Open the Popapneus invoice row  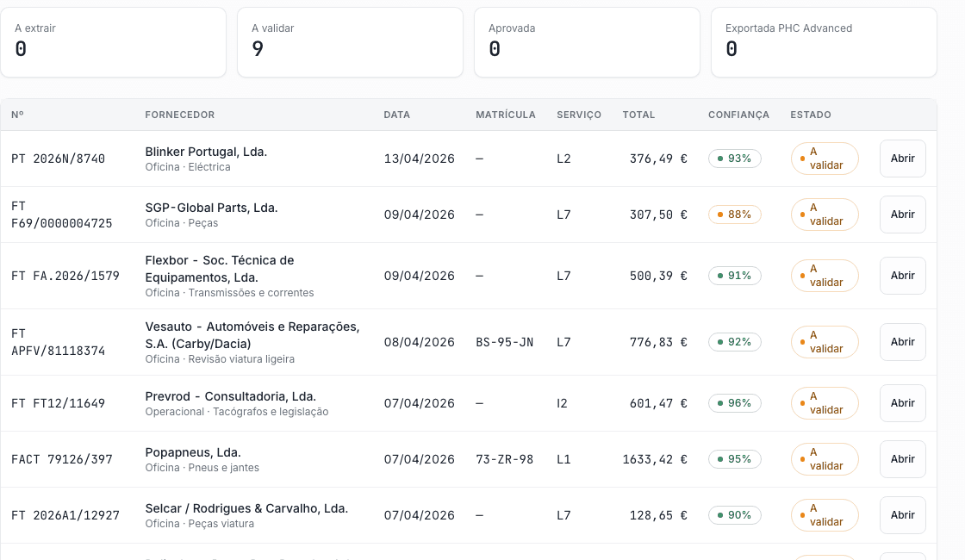click(x=902, y=459)
